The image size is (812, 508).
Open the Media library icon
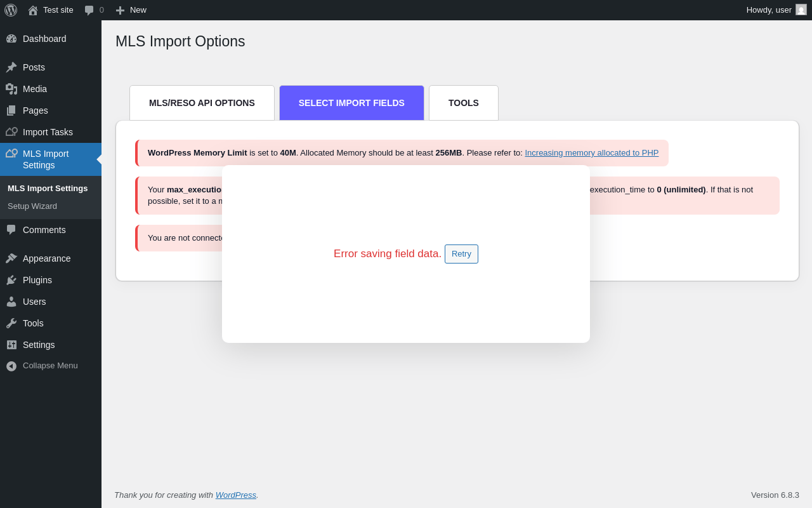pyautogui.click(x=11, y=89)
